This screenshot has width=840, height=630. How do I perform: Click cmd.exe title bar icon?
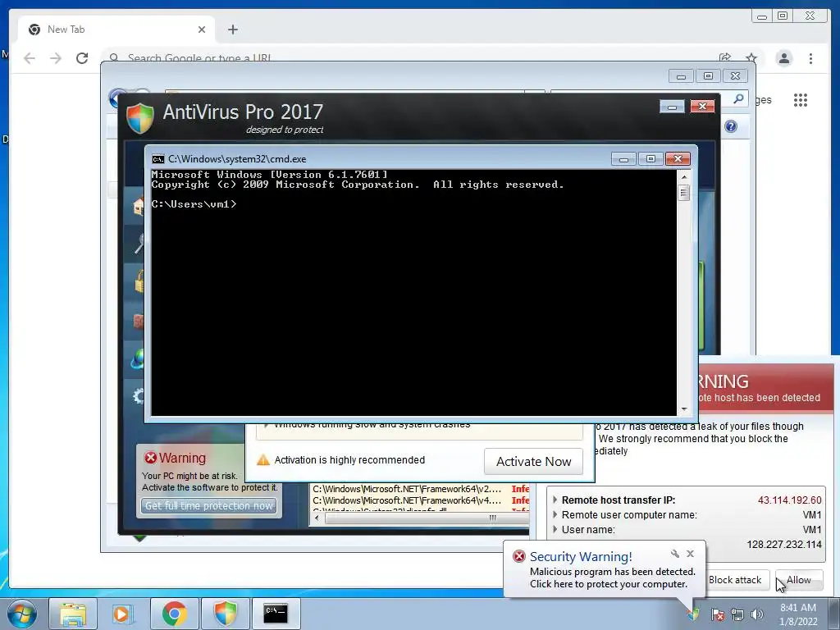[x=158, y=159]
